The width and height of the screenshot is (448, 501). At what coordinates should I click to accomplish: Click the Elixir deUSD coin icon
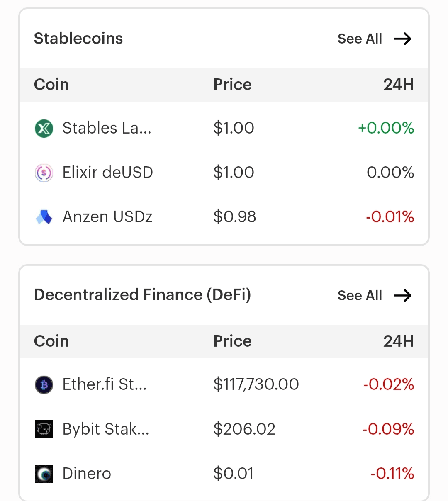[x=44, y=173]
